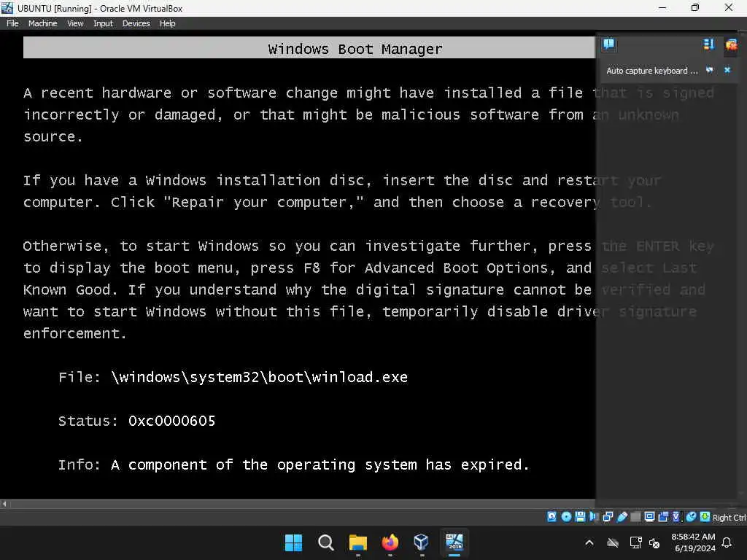Open Firefox from the taskbar
The image size is (747, 560).
[x=390, y=542]
